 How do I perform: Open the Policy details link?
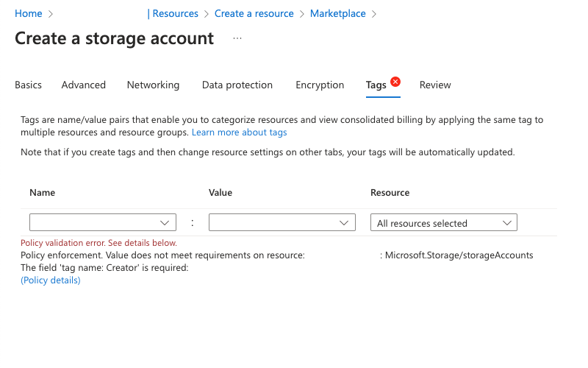[x=51, y=280]
